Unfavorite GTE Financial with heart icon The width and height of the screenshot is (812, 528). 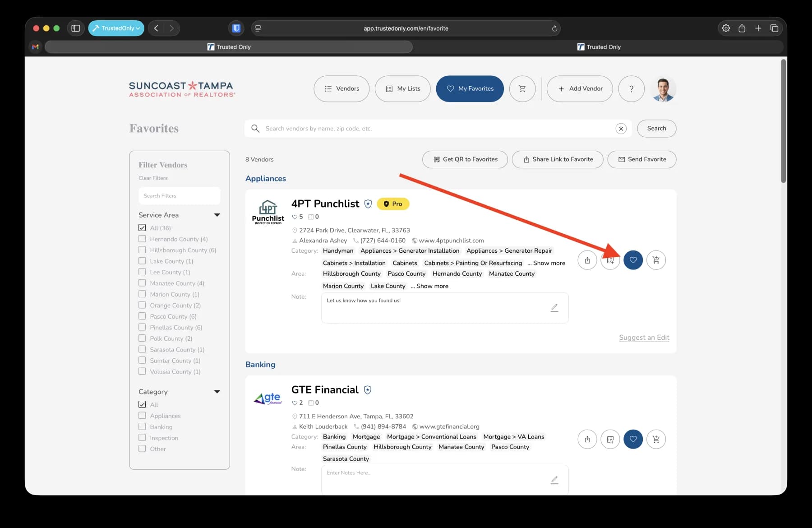tap(633, 439)
